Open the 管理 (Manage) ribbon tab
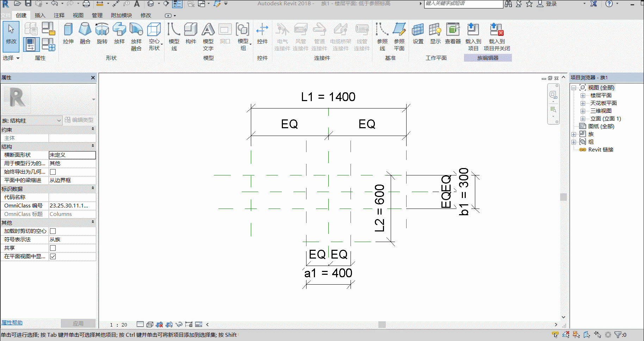 [97, 15]
